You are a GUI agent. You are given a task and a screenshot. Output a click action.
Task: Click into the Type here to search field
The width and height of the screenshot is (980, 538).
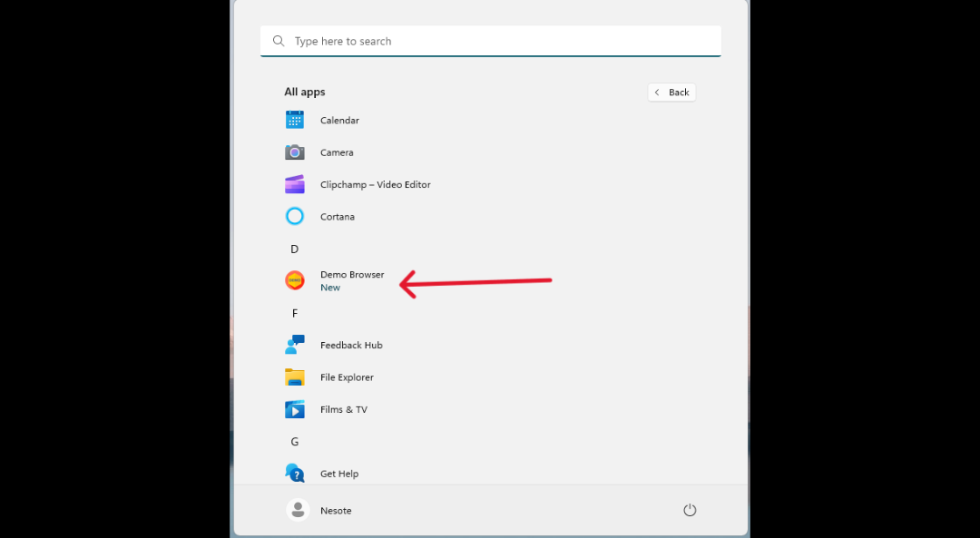491,41
